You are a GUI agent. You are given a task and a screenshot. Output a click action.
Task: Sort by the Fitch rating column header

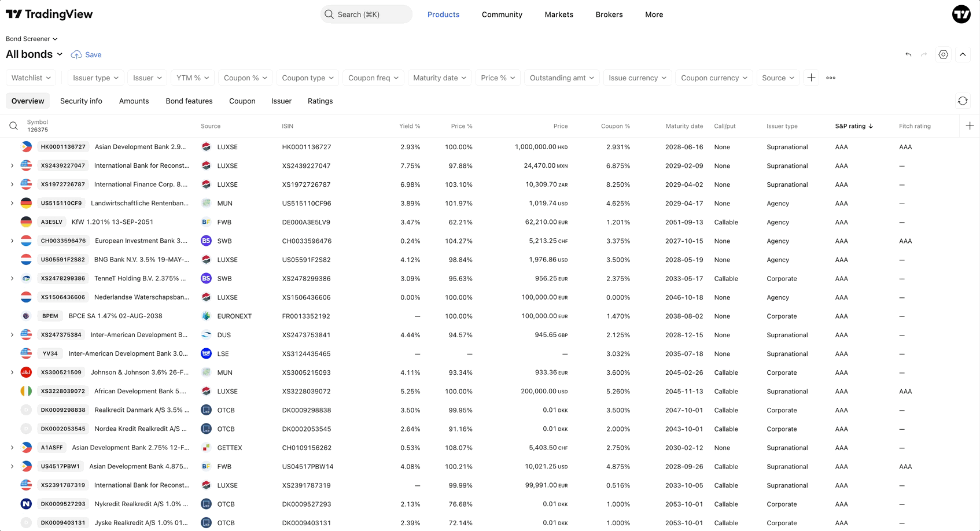(x=915, y=126)
